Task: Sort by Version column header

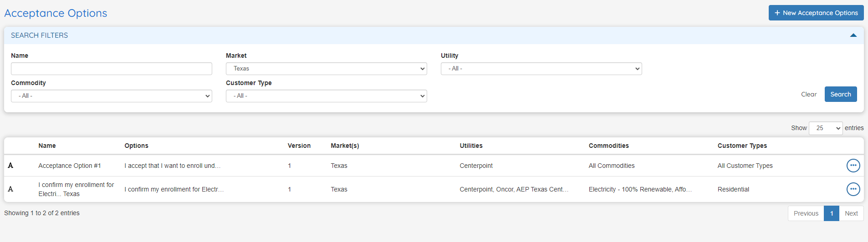Action: 299,146
